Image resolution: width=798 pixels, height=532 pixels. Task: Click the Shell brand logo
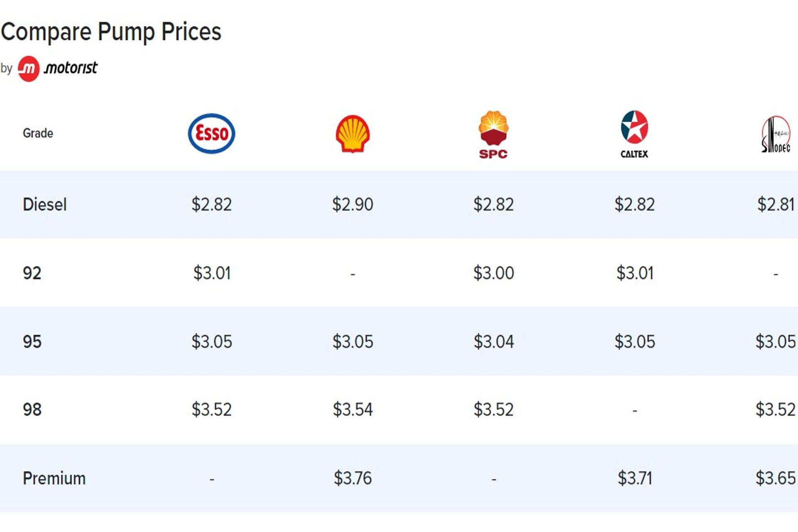pyautogui.click(x=352, y=133)
